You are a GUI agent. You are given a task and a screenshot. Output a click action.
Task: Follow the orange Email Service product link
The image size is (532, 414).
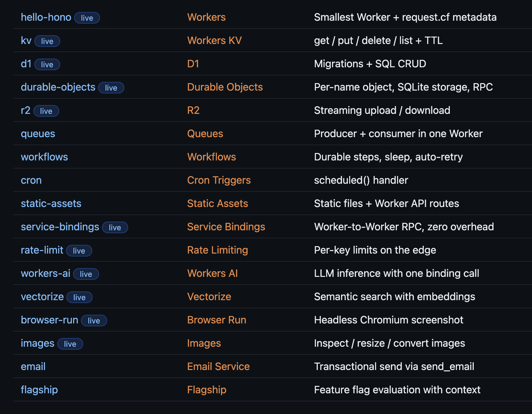pyautogui.click(x=218, y=366)
